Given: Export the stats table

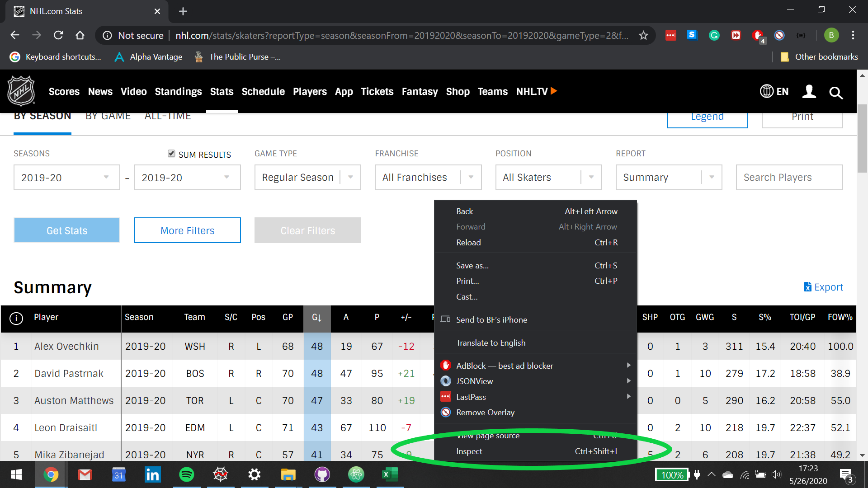Looking at the screenshot, I should [x=824, y=287].
